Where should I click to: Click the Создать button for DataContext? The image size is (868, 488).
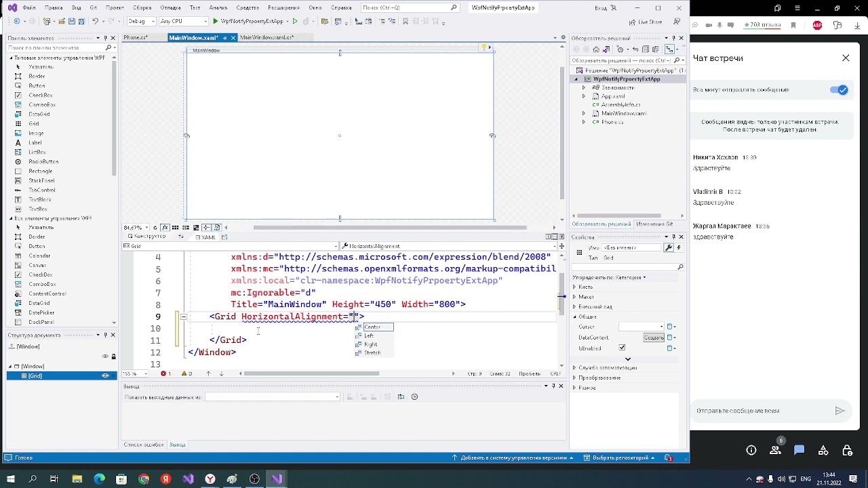[654, 338]
